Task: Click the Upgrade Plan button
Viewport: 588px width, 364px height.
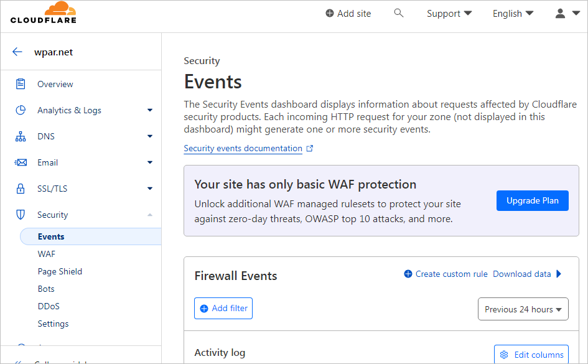Action: (532, 200)
